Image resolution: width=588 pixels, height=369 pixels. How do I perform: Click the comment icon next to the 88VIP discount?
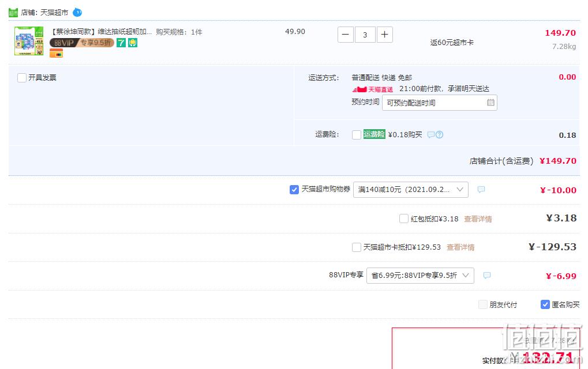(487, 276)
